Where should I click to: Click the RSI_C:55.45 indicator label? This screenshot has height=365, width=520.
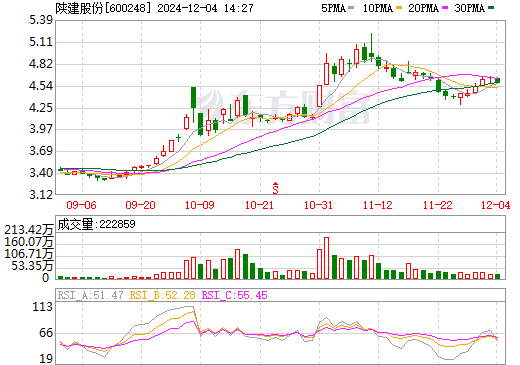pos(235,295)
